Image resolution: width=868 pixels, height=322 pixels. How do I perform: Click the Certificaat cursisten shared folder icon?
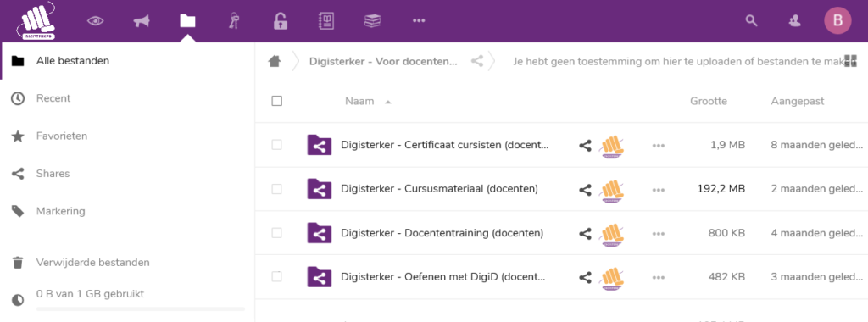point(320,145)
